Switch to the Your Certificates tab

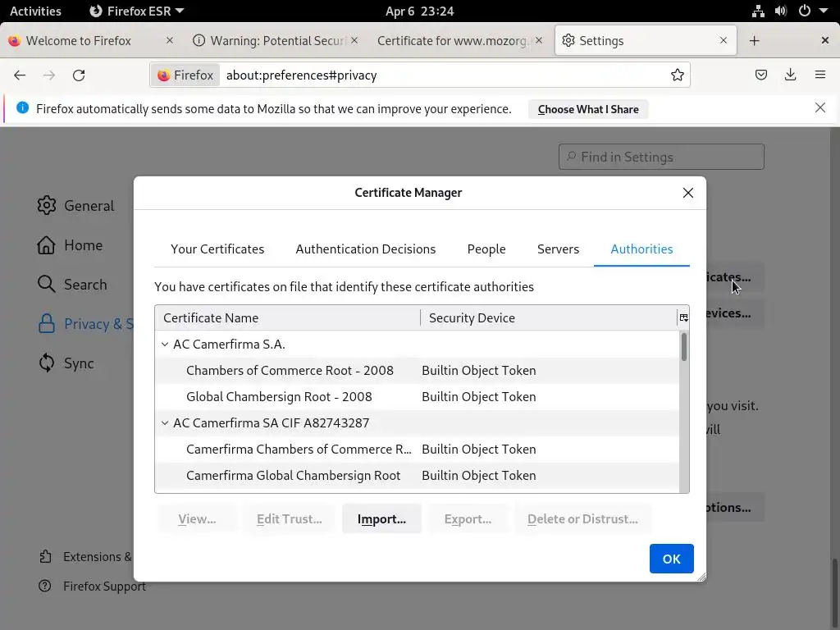(x=217, y=249)
